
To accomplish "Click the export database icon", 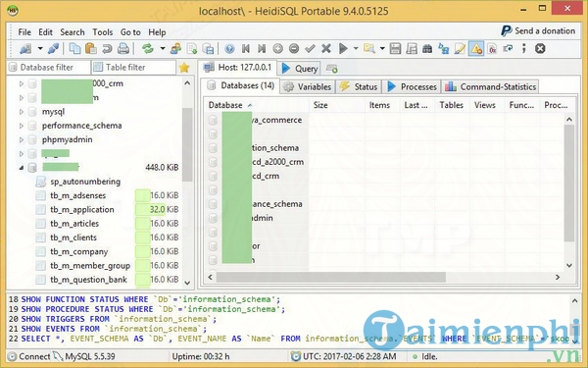I will click(x=208, y=49).
